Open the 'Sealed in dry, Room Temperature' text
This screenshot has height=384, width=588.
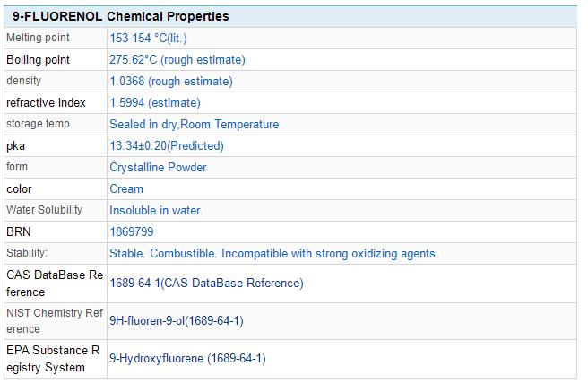click(x=194, y=124)
